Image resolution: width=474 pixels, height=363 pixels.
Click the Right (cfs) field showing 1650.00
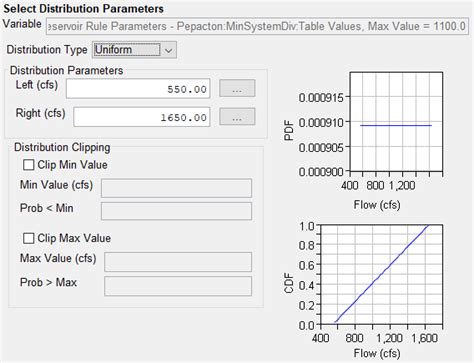142,117
